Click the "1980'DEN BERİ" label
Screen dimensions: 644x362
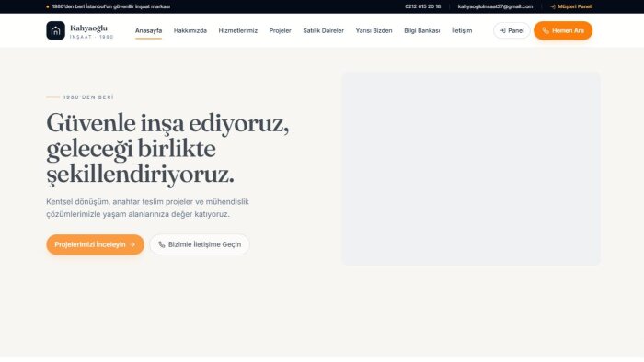[88, 97]
